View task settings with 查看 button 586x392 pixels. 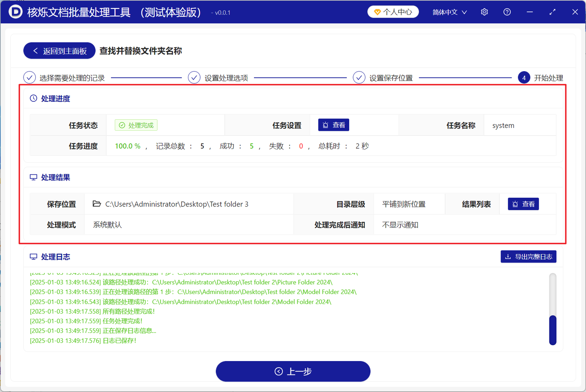click(334, 125)
